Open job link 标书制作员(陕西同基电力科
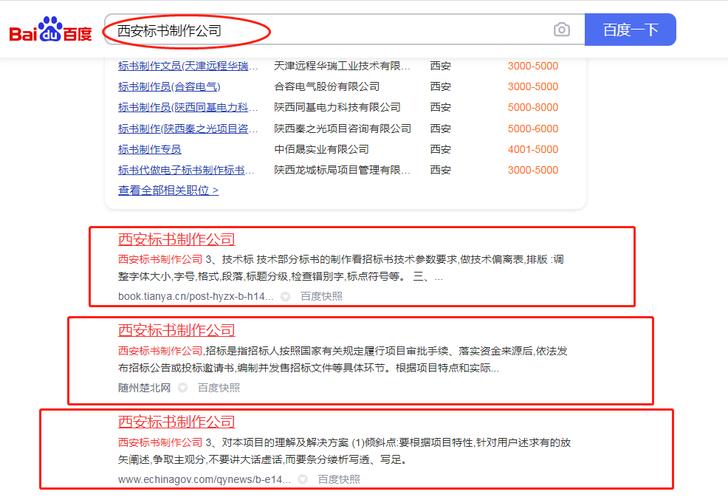Image resolution: width=728 pixels, height=500 pixels. (188, 107)
